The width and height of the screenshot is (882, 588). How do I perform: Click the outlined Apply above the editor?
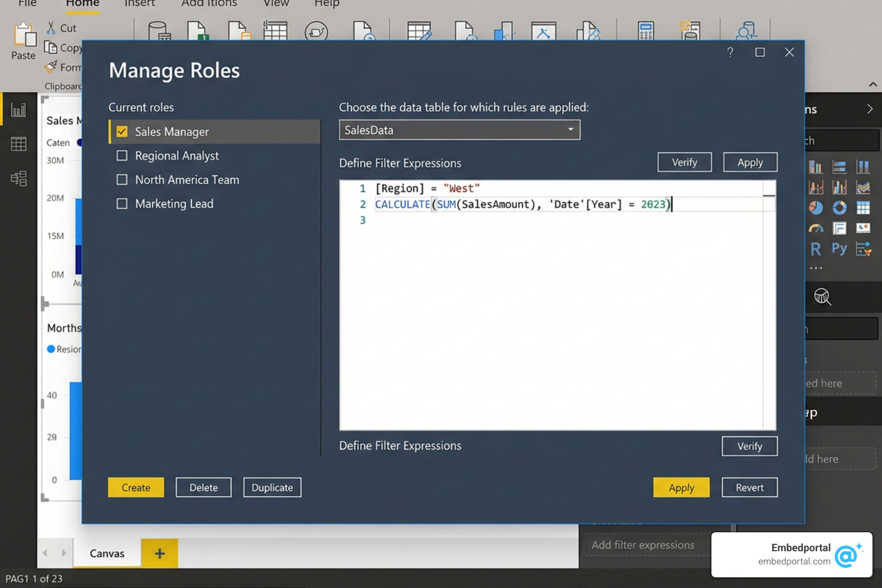[x=751, y=162]
